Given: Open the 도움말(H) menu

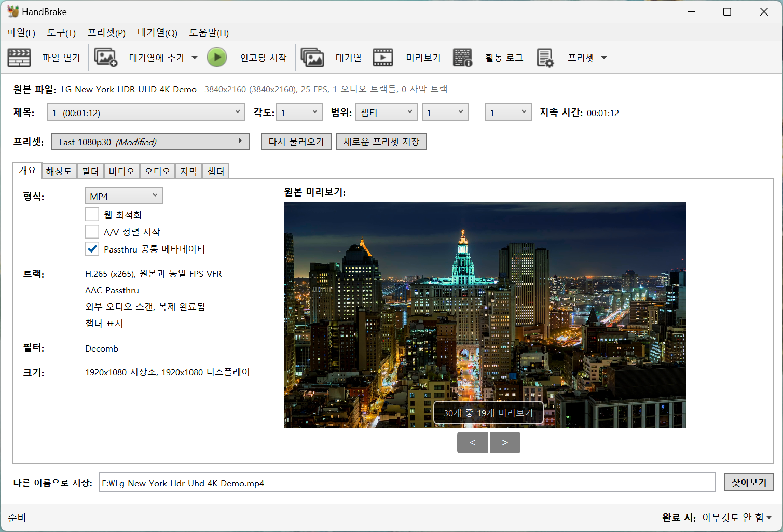Looking at the screenshot, I should tap(209, 33).
